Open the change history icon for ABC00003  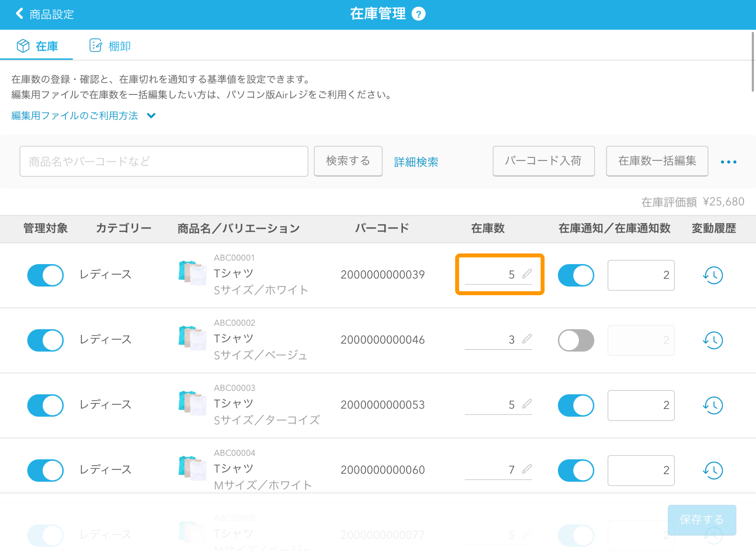[713, 405]
